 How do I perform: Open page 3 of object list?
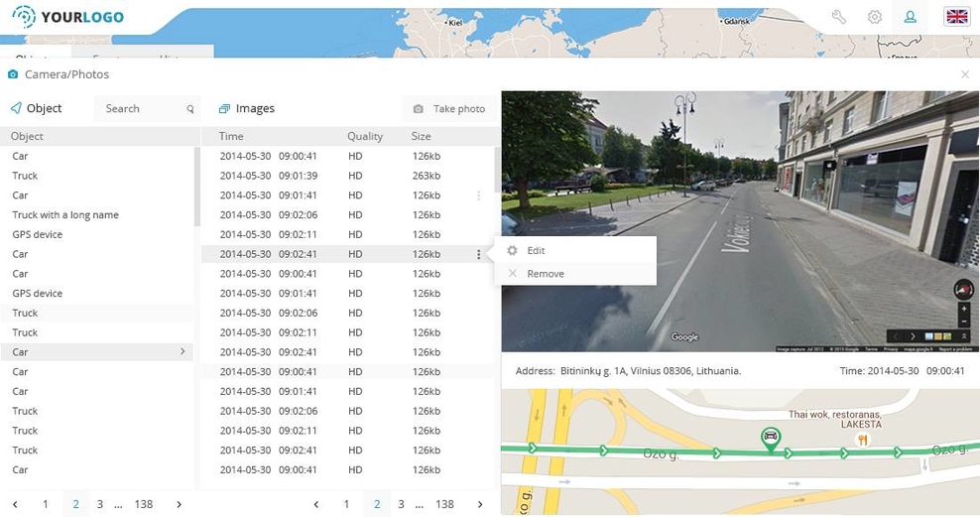click(x=99, y=504)
